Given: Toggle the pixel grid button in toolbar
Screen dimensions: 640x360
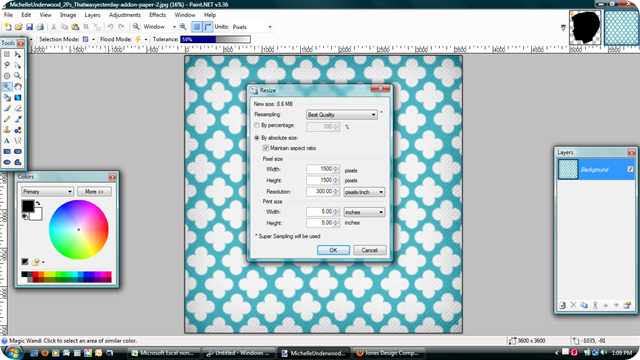Looking at the screenshot, I should (x=197, y=27).
